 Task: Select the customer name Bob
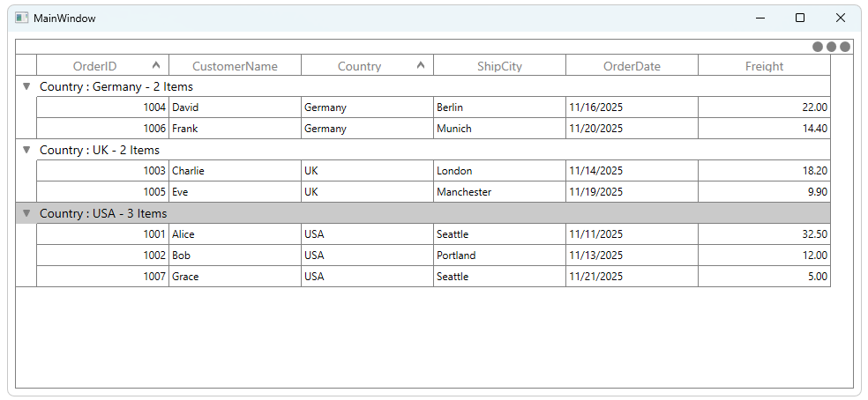[x=236, y=255]
